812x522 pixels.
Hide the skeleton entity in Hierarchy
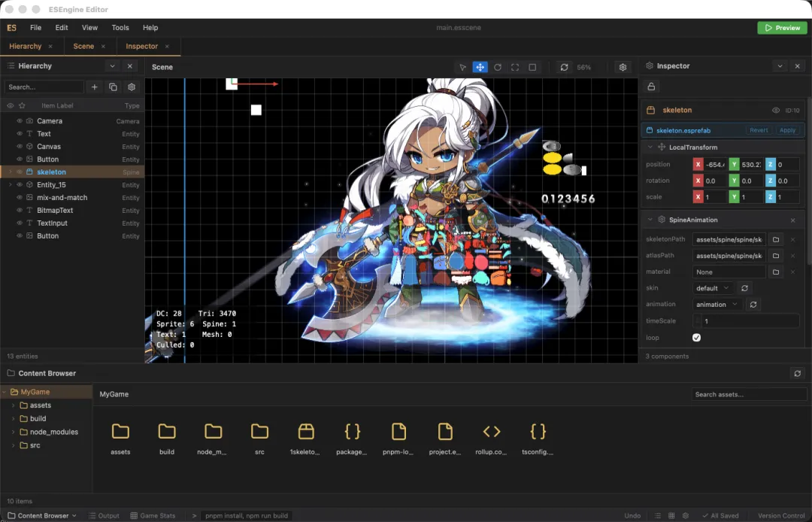click(19, 172)
